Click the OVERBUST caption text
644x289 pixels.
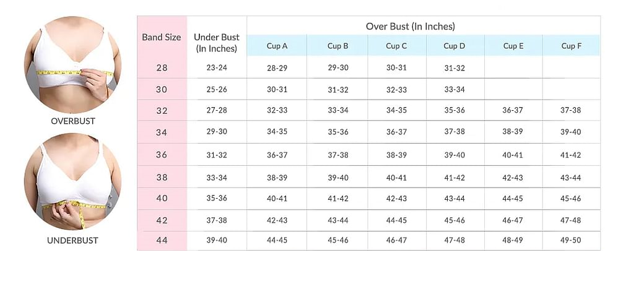(72, 121)
